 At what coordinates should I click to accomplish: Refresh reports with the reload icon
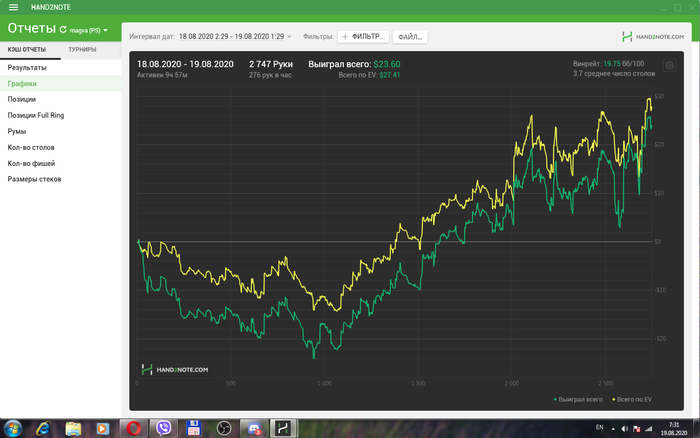63,29
